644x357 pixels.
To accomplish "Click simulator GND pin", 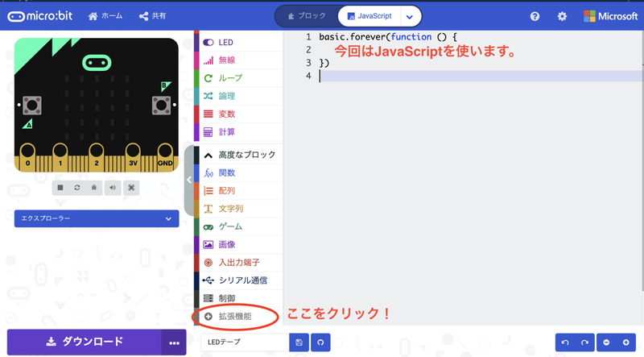I will (165, 156).
